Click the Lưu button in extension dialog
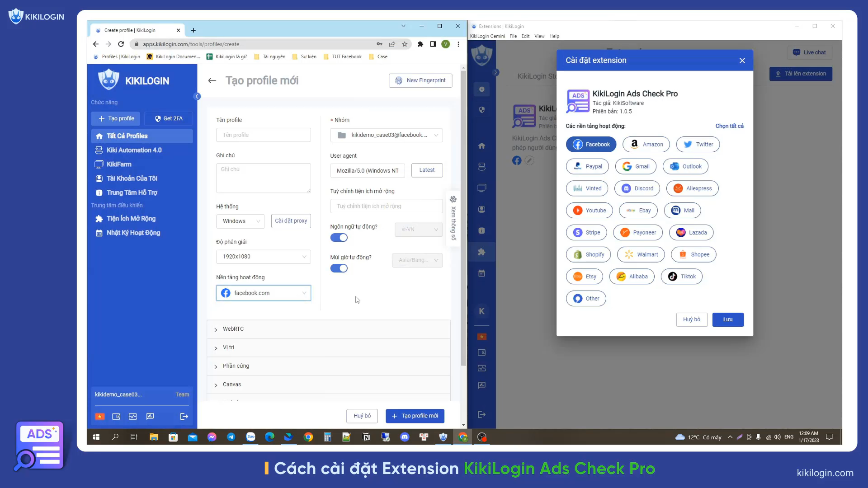 [x=727, y=319]
